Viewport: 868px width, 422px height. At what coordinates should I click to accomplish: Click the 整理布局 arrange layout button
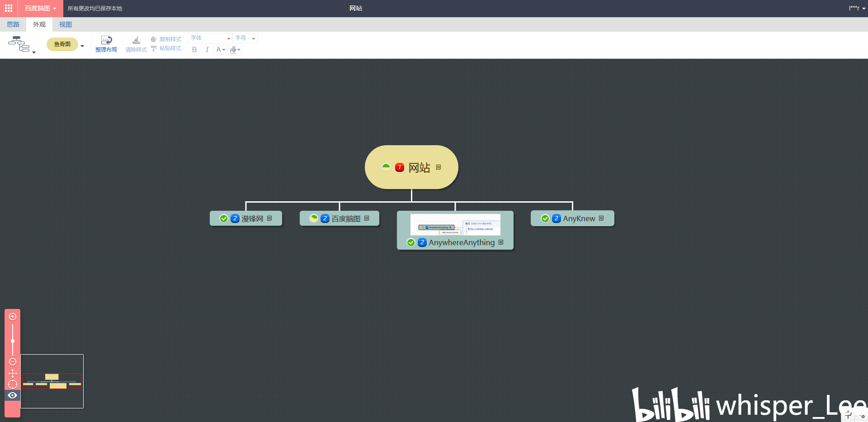pyautogui.click(x=106, y=44)
